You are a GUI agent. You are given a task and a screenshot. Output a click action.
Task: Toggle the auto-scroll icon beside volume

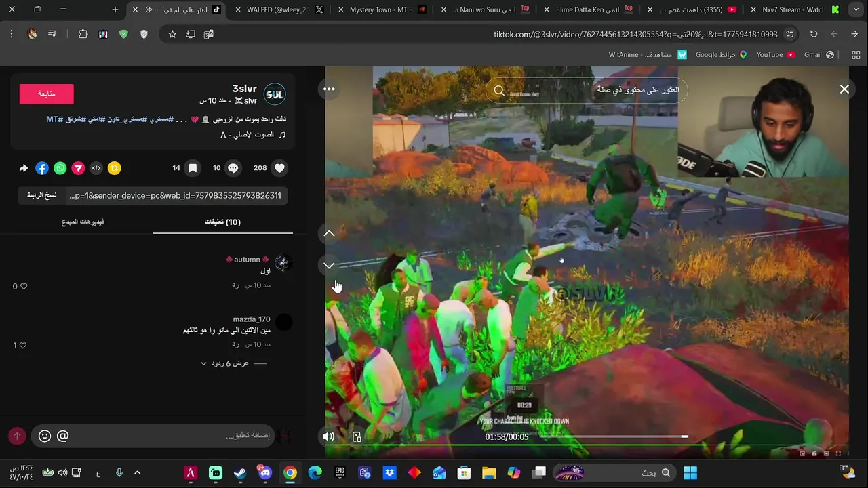(x=357, y=437)
